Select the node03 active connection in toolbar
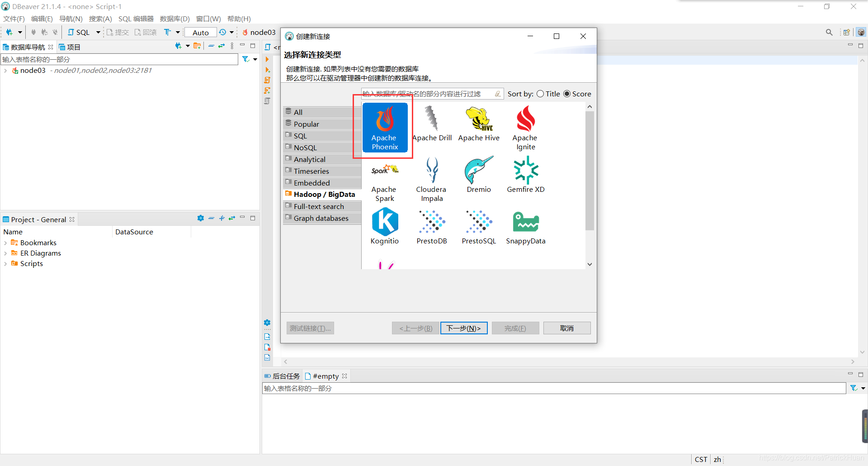 coord(259,32)
